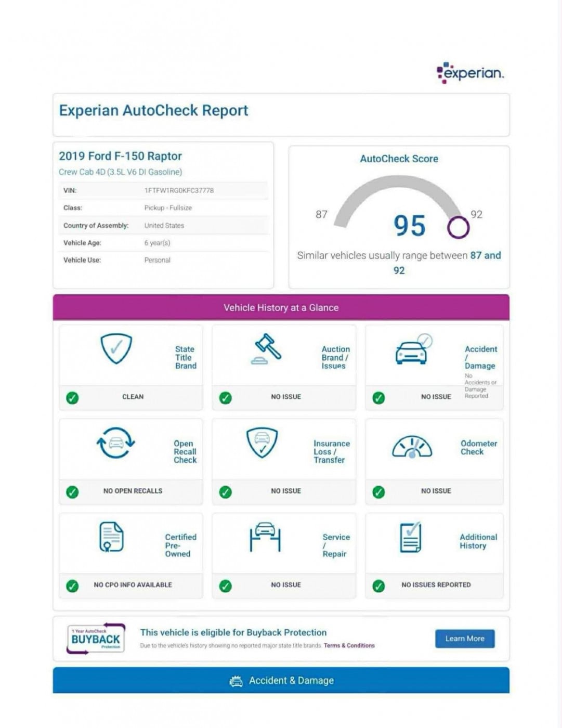Click the State Title Brand shield icon
This screenshot has width=562, height=728.
[116, 348]
